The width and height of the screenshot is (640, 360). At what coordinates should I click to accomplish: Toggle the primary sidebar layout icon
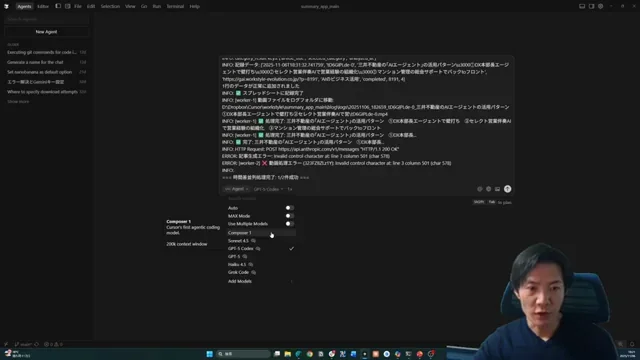(x=58, y=6)
